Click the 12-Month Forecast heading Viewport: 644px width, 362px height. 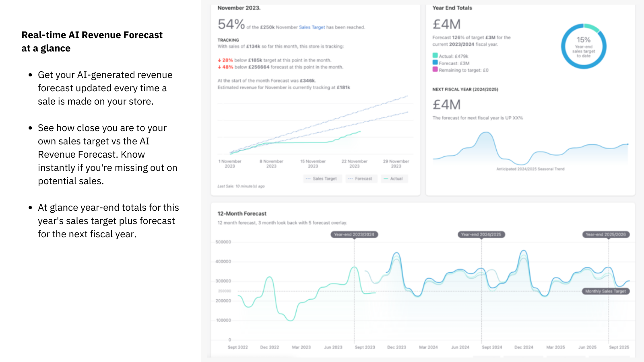point(242,214)
